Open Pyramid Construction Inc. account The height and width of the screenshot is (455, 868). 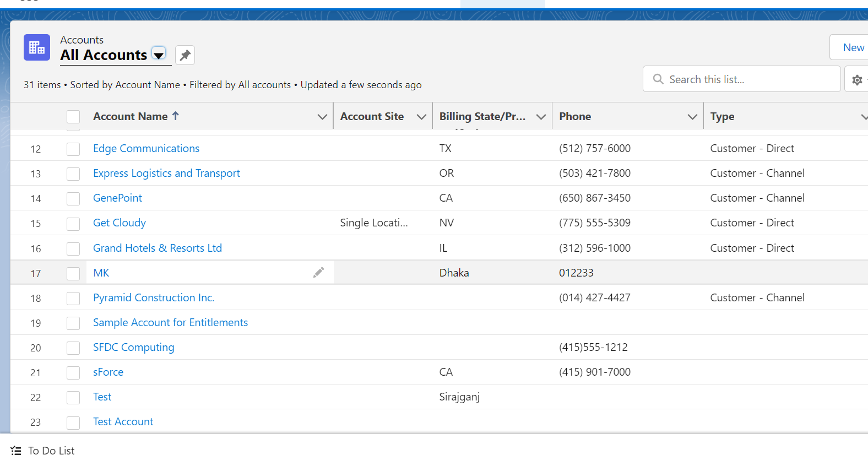154,297
